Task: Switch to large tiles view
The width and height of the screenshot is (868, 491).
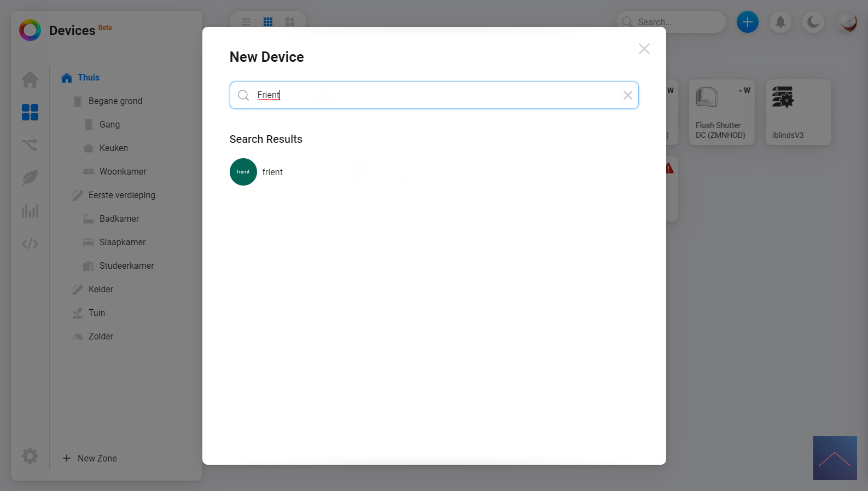Action: click(x=290, y=22)
